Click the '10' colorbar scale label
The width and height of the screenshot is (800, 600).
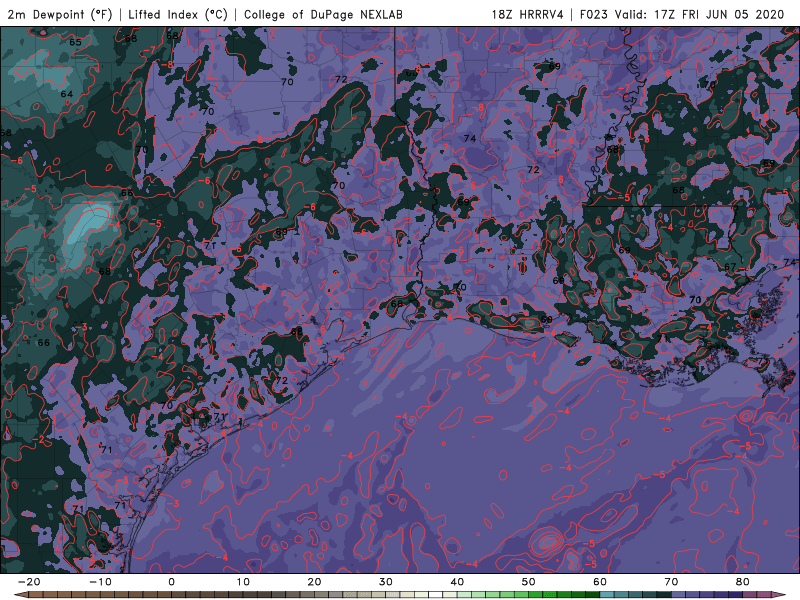[x=243, y=582]
